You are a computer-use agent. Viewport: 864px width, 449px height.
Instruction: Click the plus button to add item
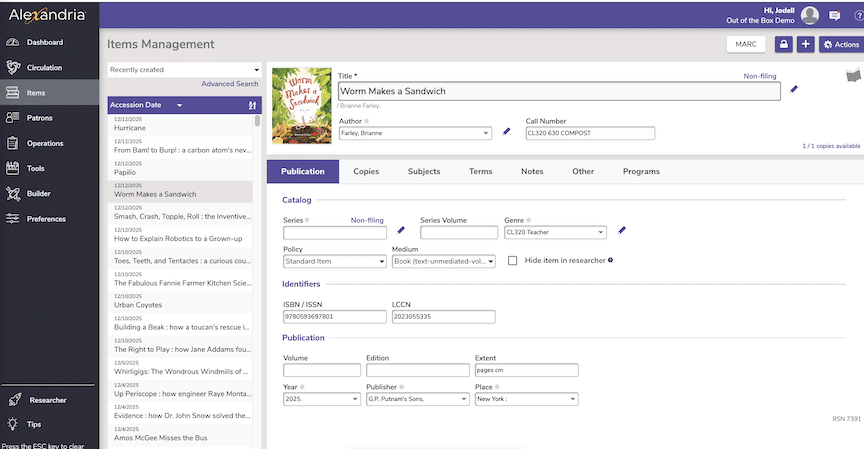click(x=805, y=44)
